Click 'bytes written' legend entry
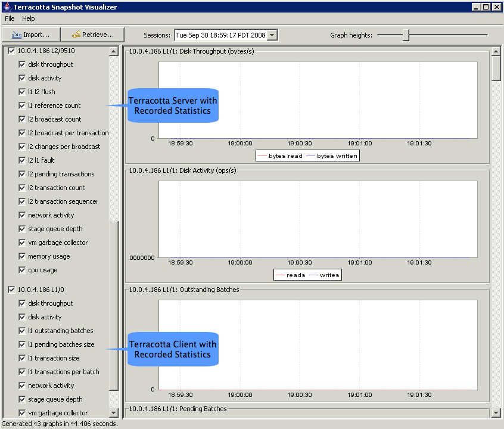 [x=332, y=156]
